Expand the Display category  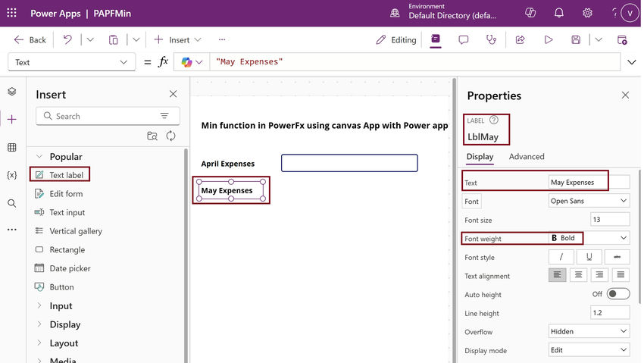[x=65, y=324]
